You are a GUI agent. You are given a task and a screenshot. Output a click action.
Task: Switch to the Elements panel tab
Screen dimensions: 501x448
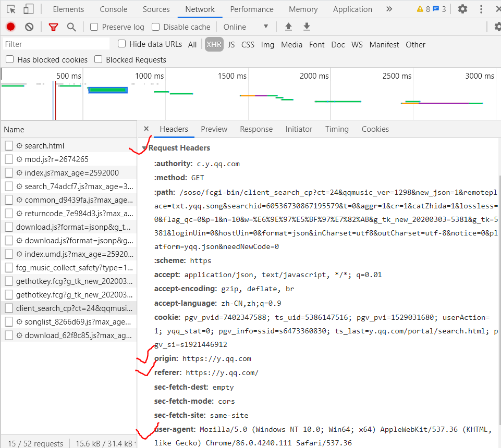[68, 9]
